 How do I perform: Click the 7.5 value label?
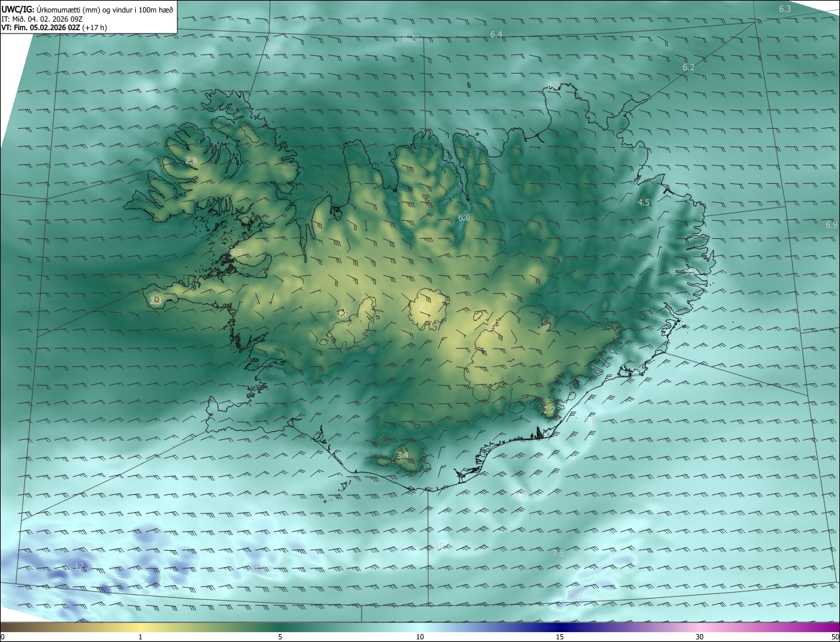point(558,553)
